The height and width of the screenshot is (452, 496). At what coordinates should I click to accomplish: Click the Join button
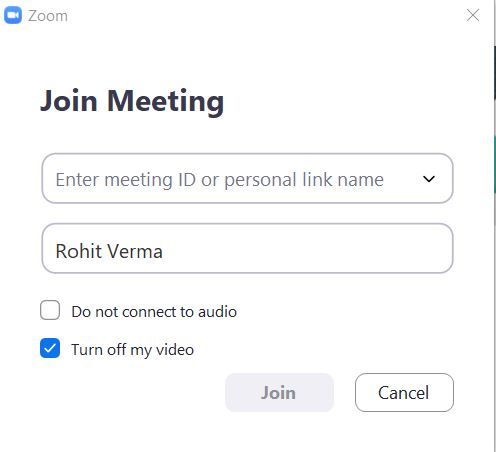(x=279, y=392)
